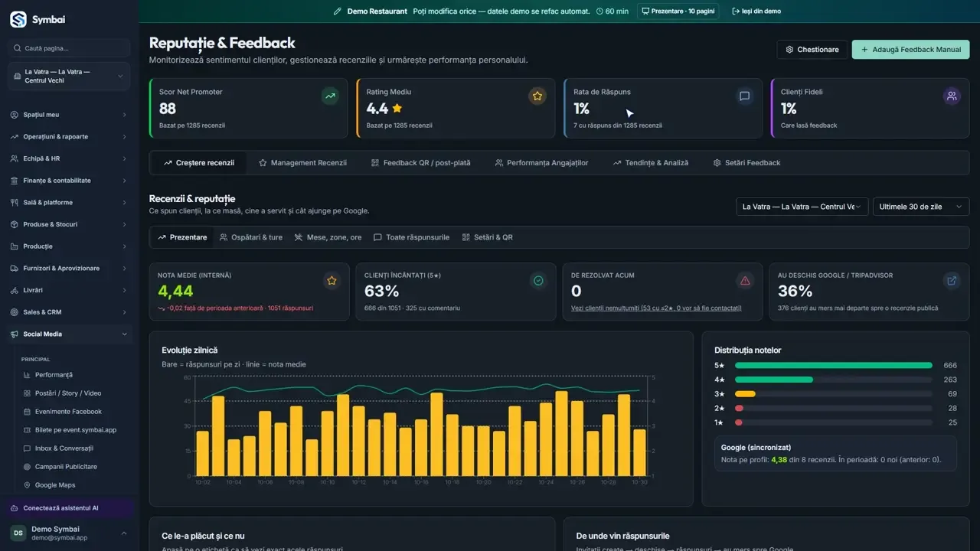Open Postări / Story / Video
The width and height of the screenshot is (980, 551).
point(69,393)
